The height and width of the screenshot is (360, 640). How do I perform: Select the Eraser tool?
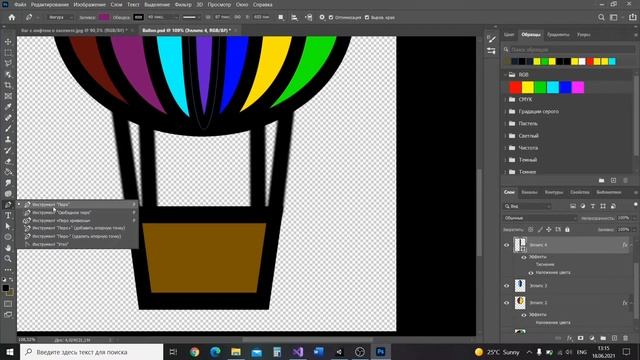(x=8, y=161)
